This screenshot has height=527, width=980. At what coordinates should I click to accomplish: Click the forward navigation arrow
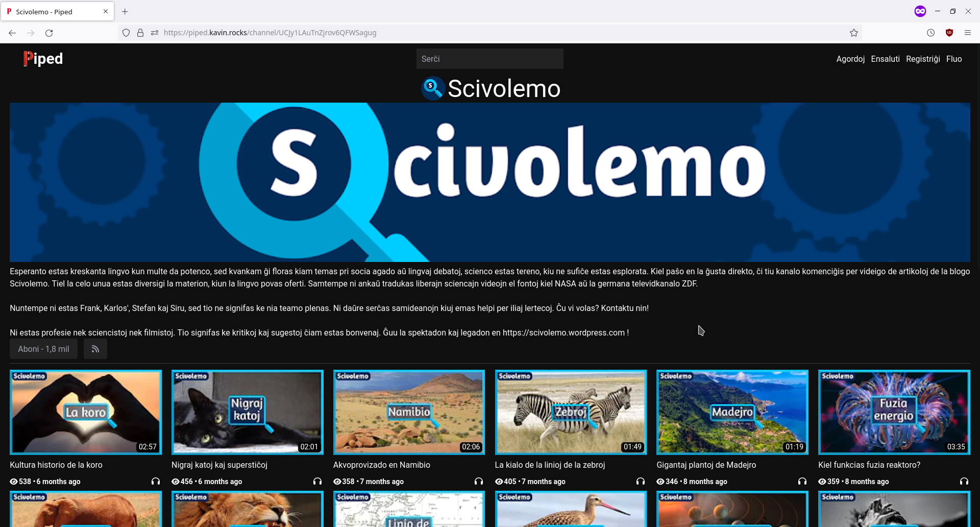(x=31, y=33)
